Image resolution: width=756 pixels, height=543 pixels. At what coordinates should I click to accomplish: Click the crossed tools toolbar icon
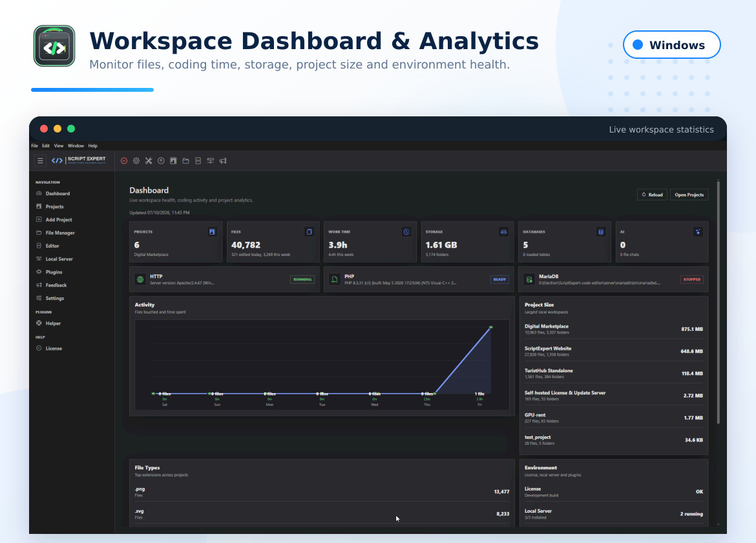click(x=149, y=161)
